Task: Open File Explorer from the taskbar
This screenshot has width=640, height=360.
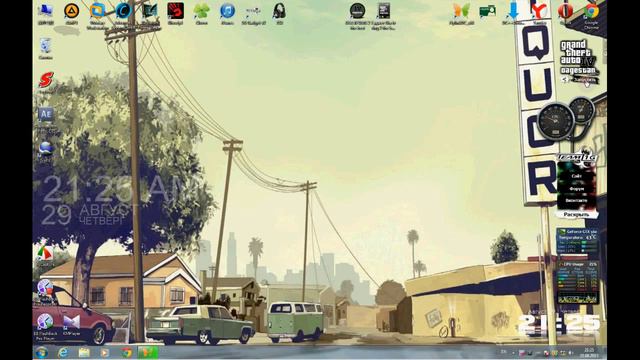Action: (x=84, y=353)
